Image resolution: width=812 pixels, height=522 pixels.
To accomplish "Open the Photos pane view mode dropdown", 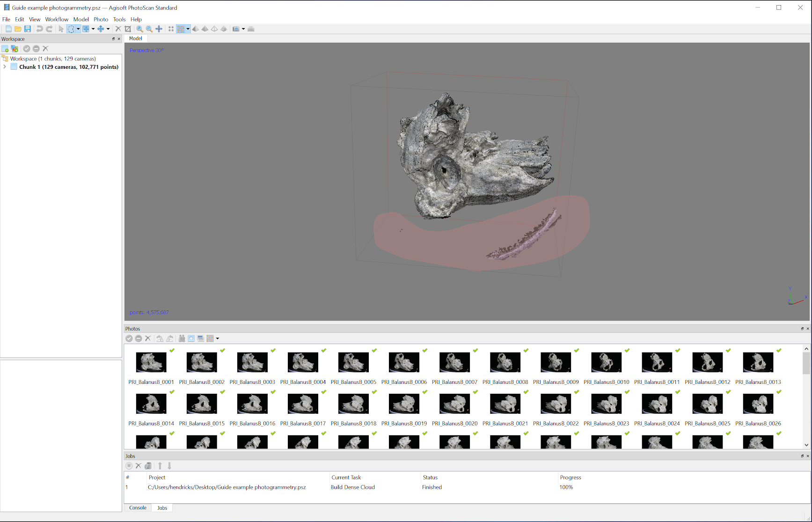I will click(218, 338).
